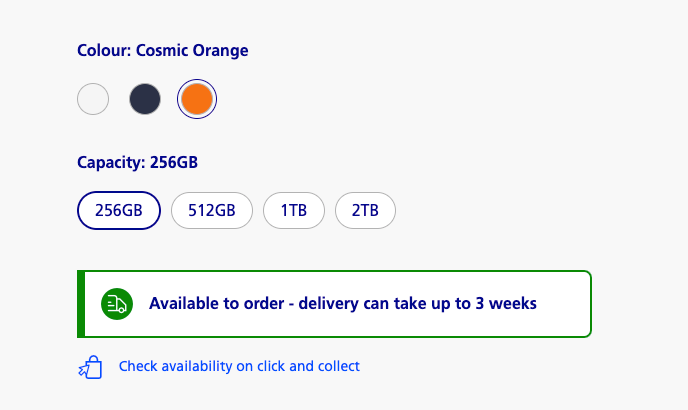Image resolution: width=688 pixels, height=410 pixels.
Task: Choose the dark navy colour swatch
Action: 145,99
